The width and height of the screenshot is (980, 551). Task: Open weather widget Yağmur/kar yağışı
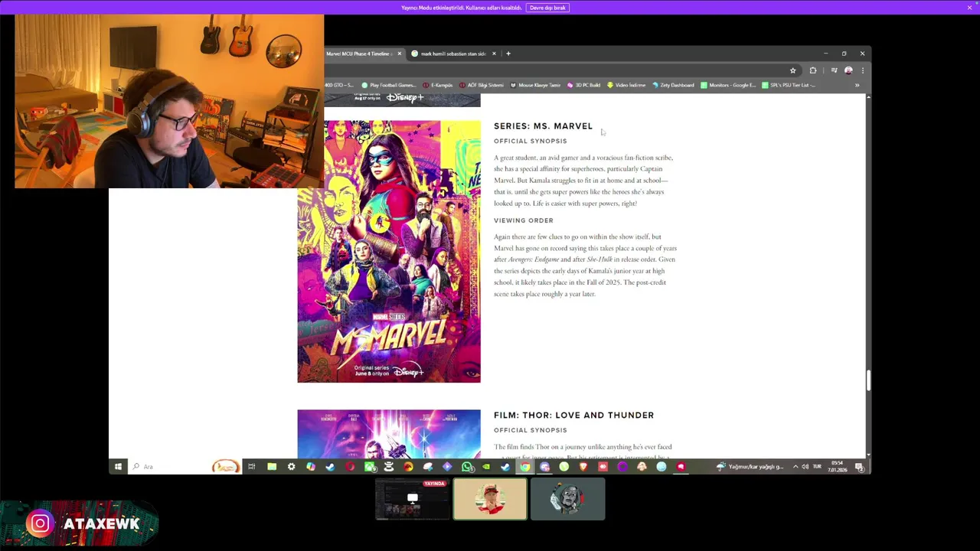click(750, 466)
